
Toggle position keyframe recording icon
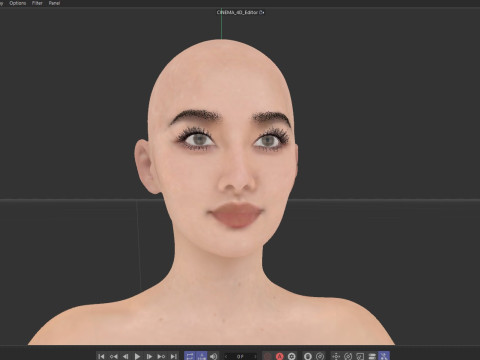336,356
